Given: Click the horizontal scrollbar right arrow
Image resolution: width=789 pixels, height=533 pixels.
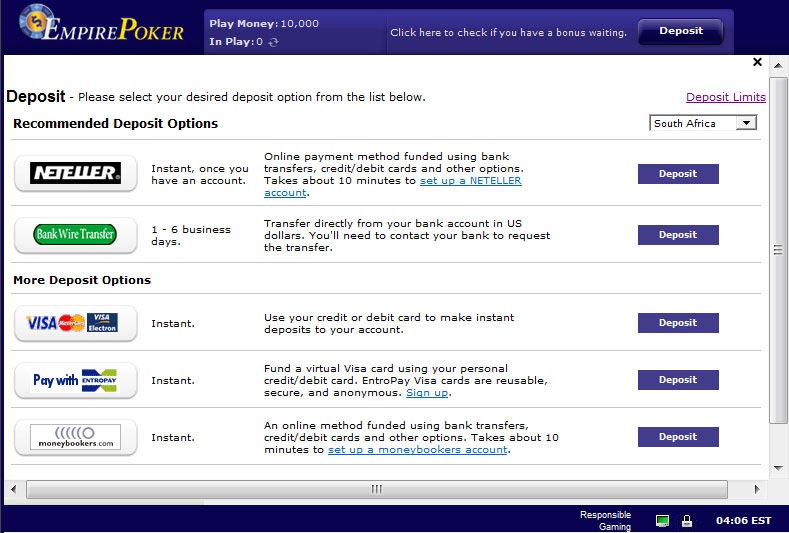Looking at the screenshot, I should tap(757, 489).
